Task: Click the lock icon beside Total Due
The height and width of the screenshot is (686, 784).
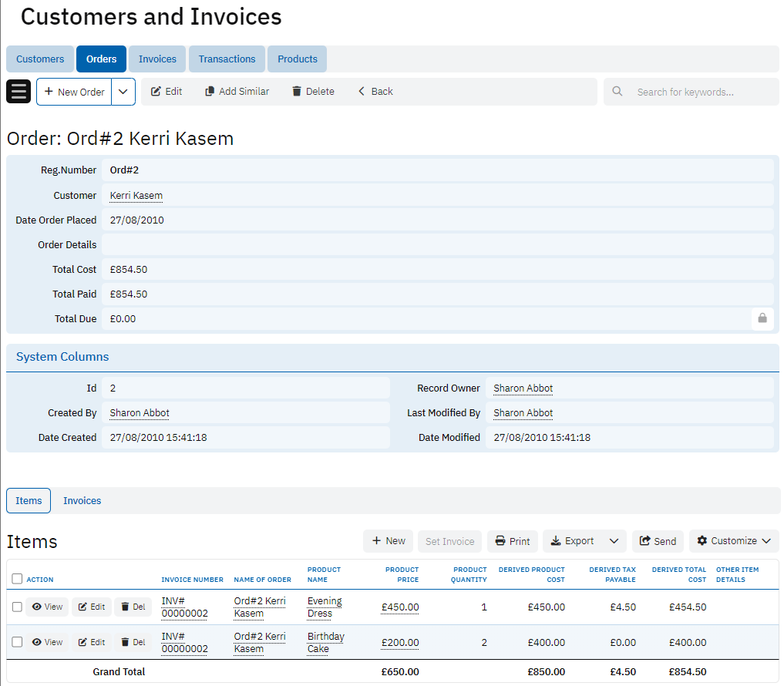Action: 762,318
